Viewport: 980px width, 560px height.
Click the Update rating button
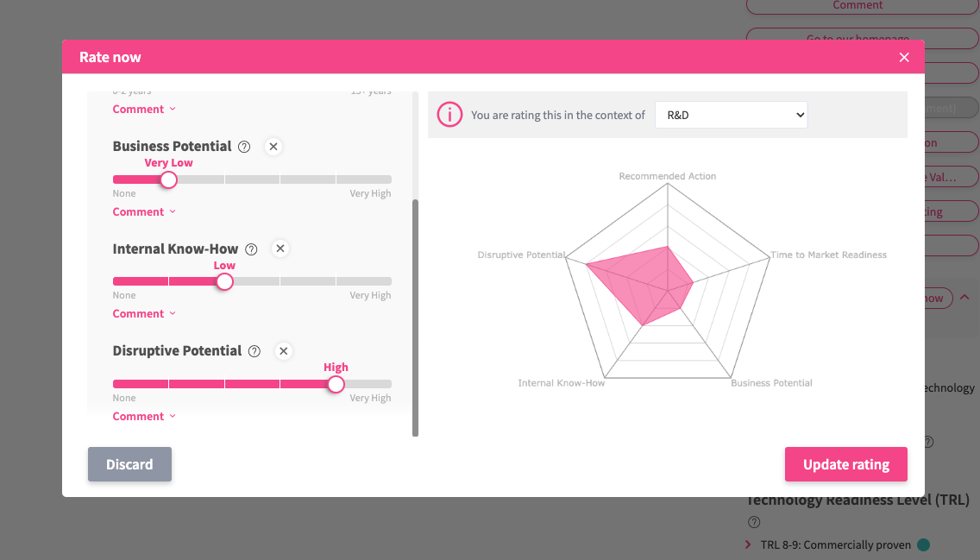(x=845, y=464)
